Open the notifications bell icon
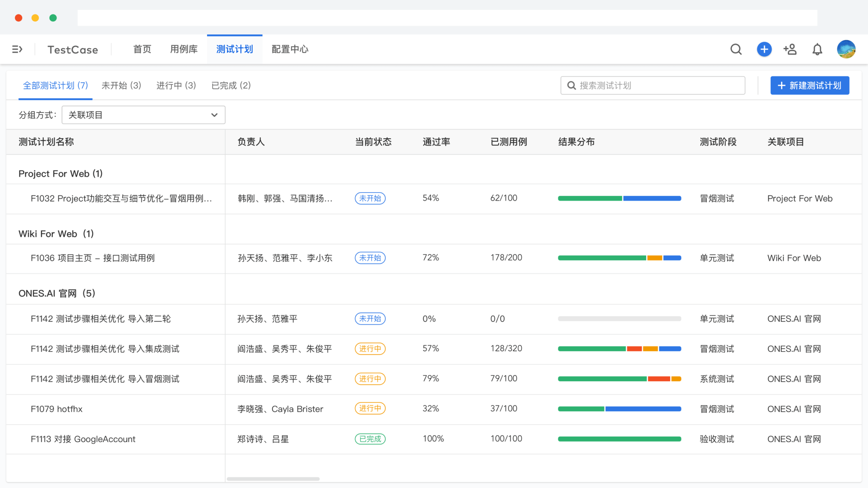This screenshot has height=488, width=868. (x=817, y=49)
